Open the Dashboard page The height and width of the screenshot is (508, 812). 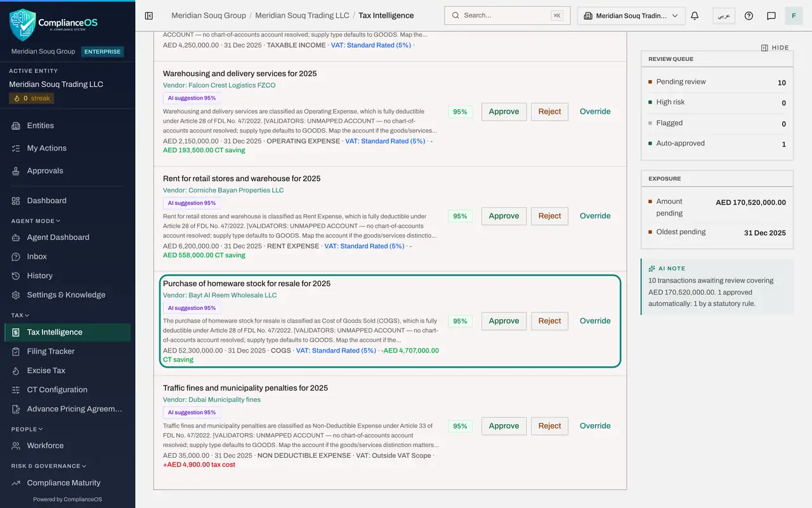click(67, 201)
